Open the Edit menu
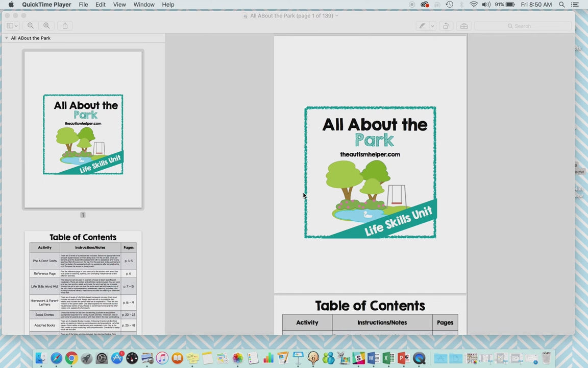 [x=101, y=5]
